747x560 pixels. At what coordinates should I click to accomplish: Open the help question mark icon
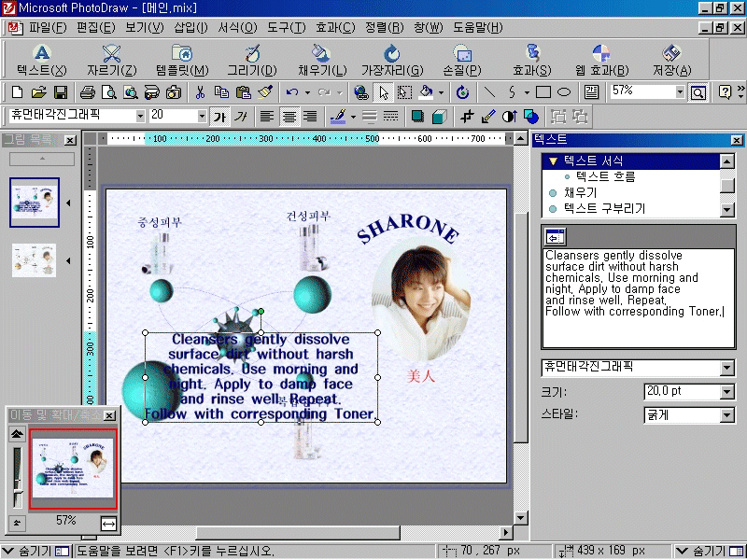pyautogui.click(x=725, y=91)
